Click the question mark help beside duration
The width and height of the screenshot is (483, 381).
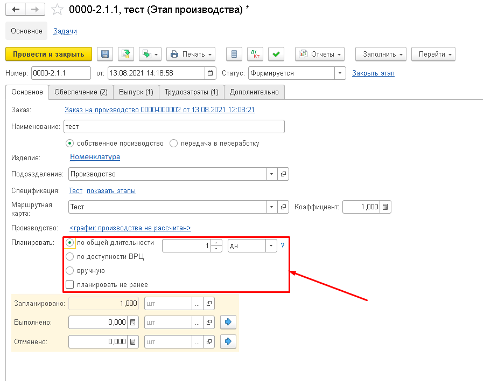point(283,245)
